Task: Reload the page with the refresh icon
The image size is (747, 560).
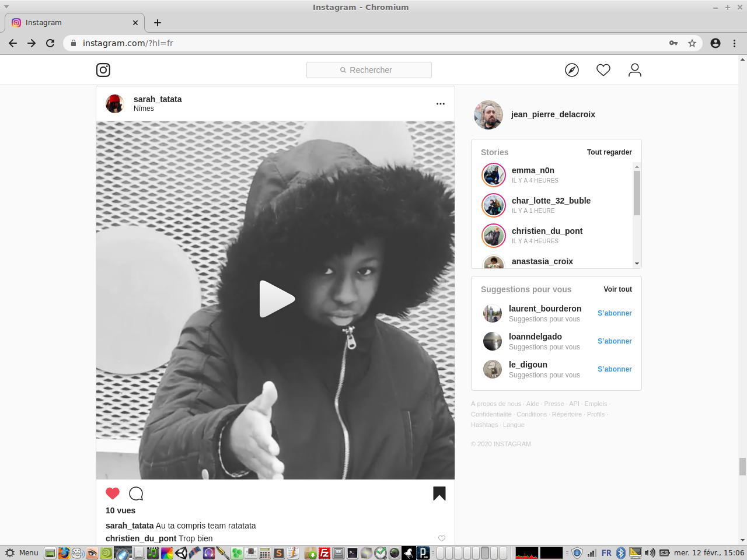Action: click(x=50, y=43)
